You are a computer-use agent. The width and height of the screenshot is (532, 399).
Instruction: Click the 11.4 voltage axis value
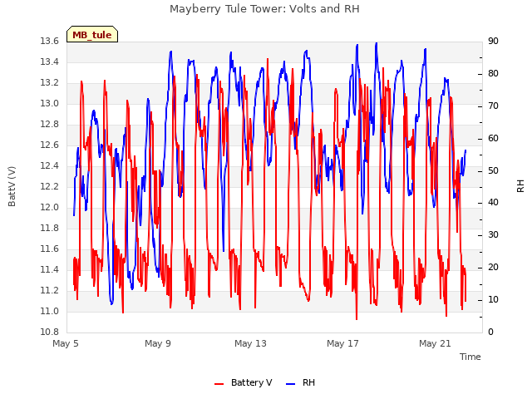click(50, 269)
